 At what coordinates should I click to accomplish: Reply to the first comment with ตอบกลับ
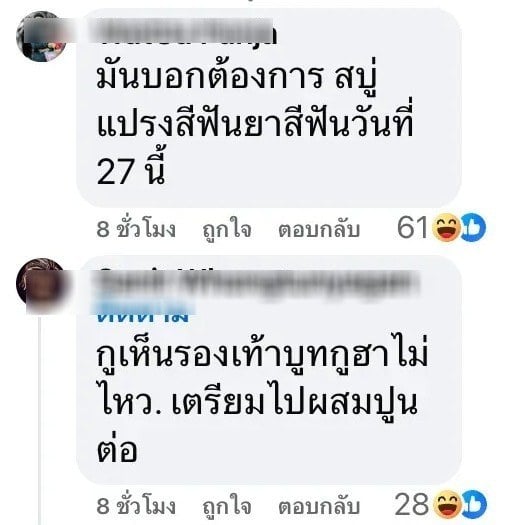coord(319,229)
